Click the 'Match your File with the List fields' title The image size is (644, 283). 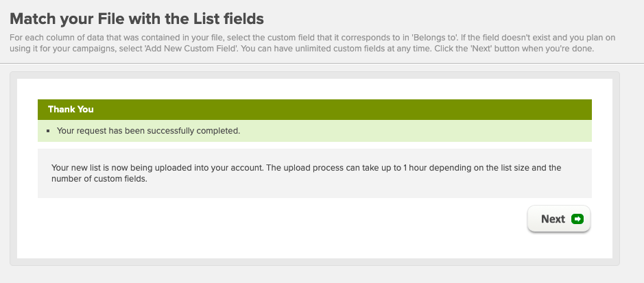point(136,19)
